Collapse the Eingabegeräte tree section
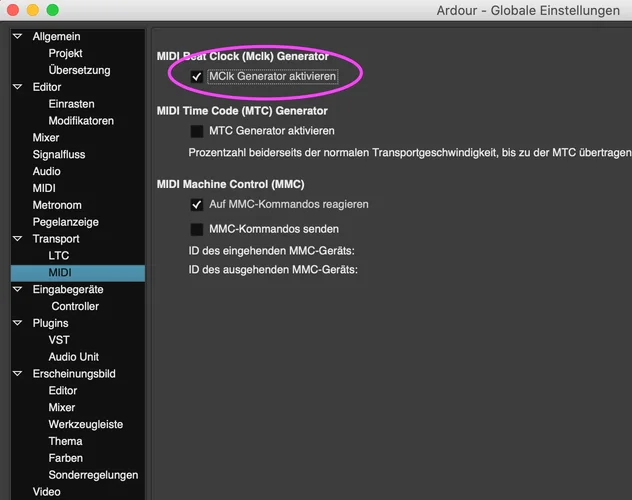The image size is (632, 500). pyautogui.click(x=17, y=289)
